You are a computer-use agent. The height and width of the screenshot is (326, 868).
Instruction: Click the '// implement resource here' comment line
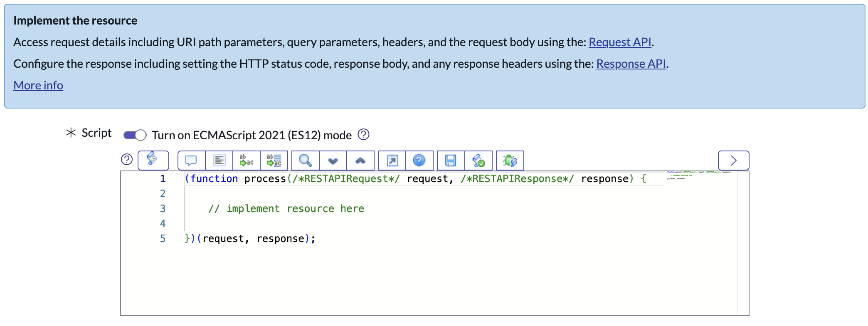pos(286,209)
